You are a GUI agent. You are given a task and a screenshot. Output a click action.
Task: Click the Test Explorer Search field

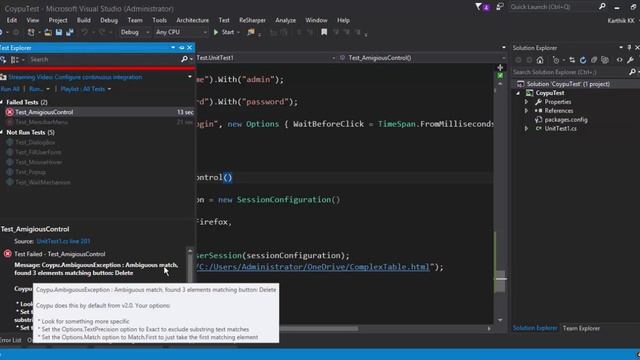(104, 60)
